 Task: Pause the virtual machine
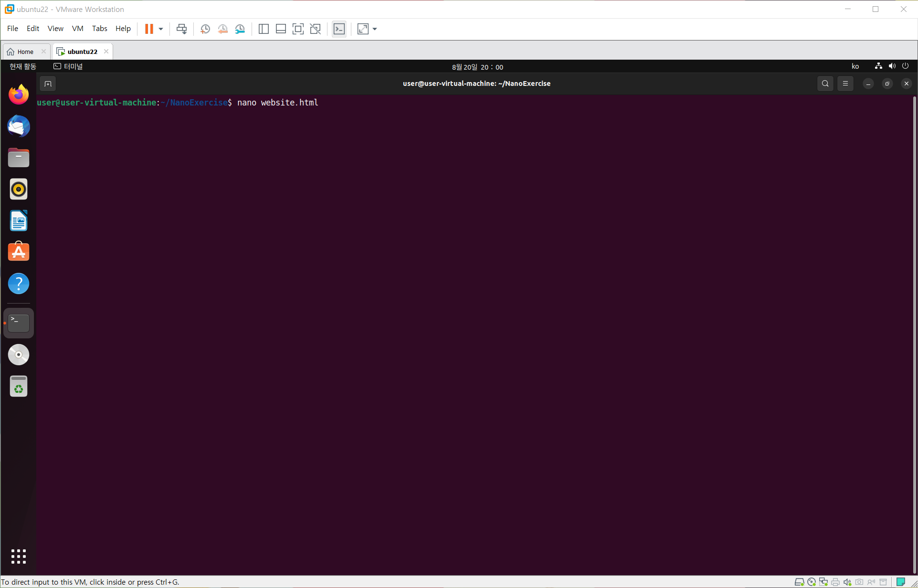tap(149, 29)
